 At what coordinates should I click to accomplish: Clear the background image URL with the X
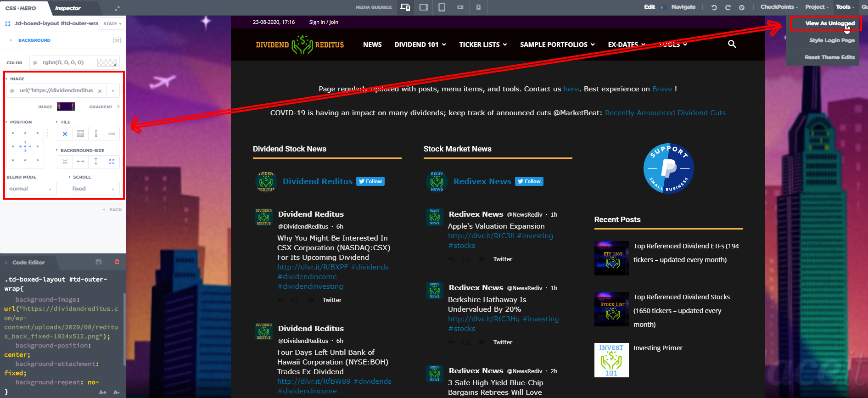click(100, 91)
